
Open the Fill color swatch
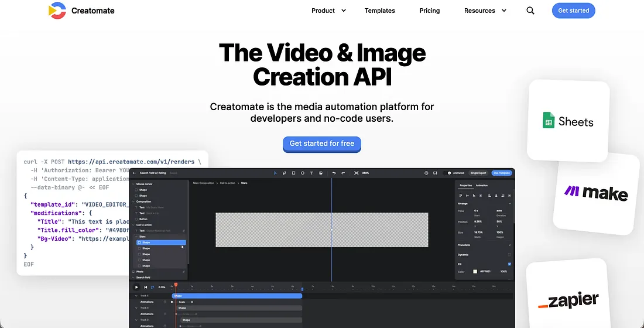475,271
